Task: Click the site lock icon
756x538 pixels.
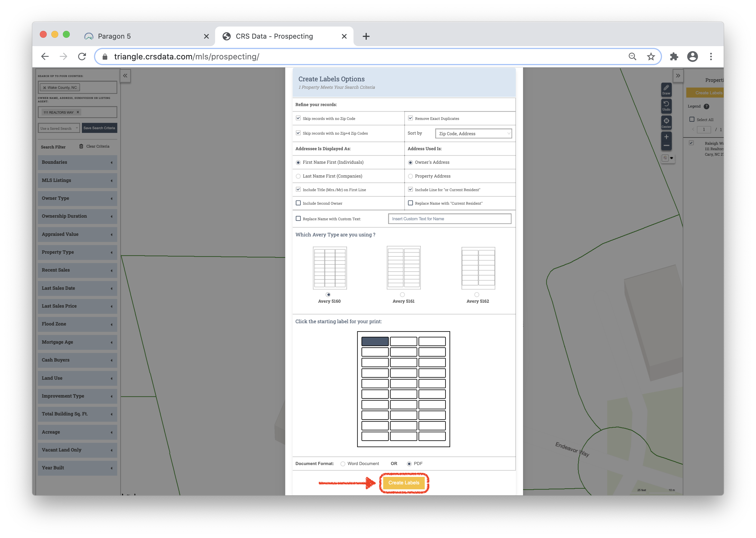Action: click(105, 57)
